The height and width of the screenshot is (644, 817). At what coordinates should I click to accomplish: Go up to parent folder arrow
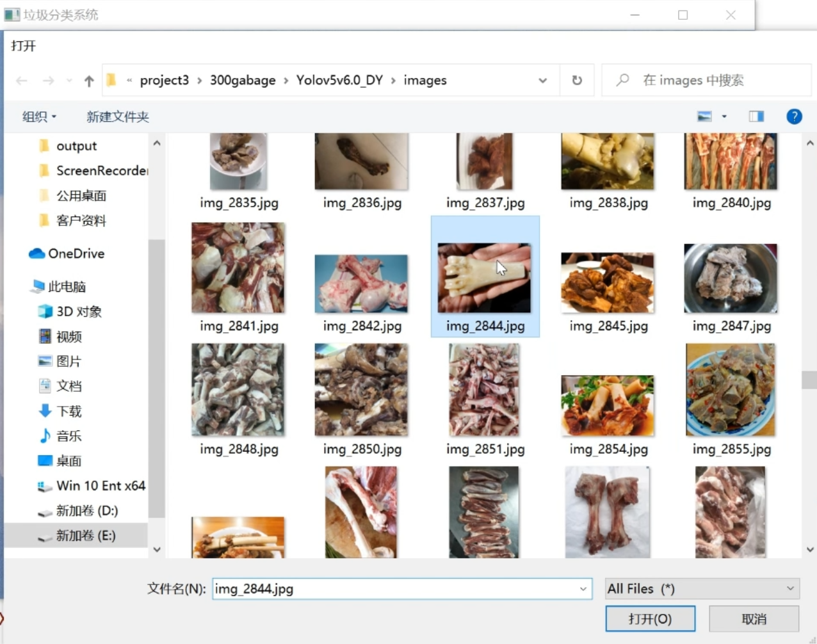click(88, 79)
